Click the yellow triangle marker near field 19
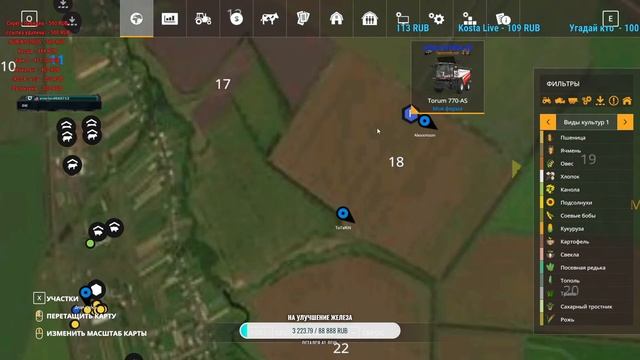 tap(516, 168)
